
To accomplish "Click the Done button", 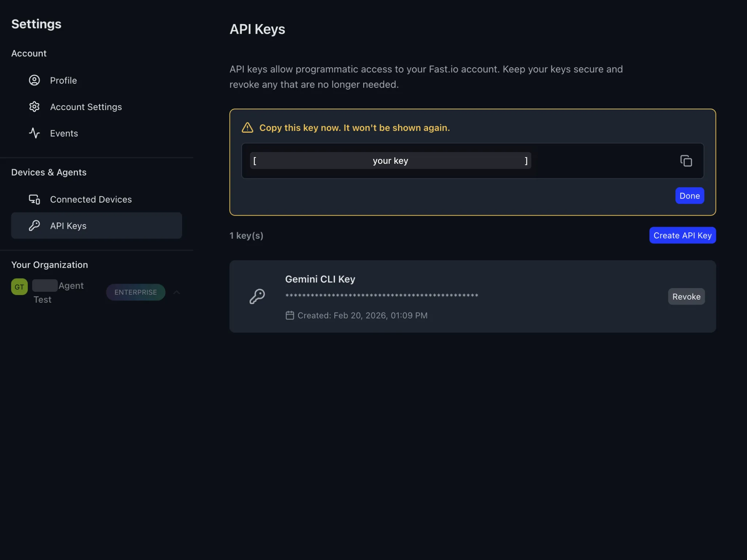I will pyautogui.click(x=689, y=196).
